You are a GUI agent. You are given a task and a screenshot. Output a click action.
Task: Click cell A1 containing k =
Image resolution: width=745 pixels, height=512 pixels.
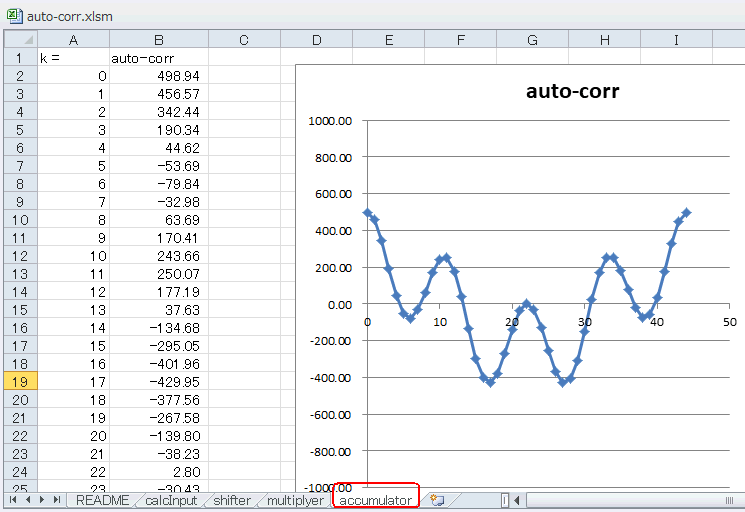[74, 57]
